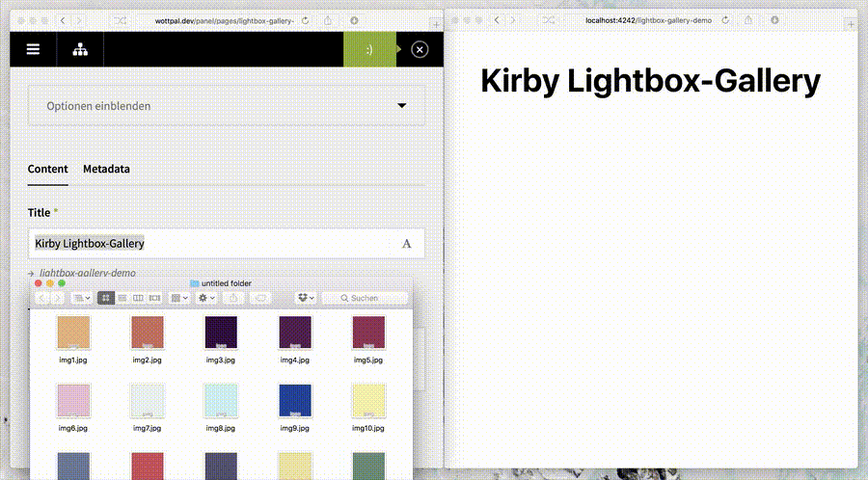Viewport: 868px width, 480px height.
Task: Select img3.jpg thumbnail in Finder
Action: click(221, 333)
